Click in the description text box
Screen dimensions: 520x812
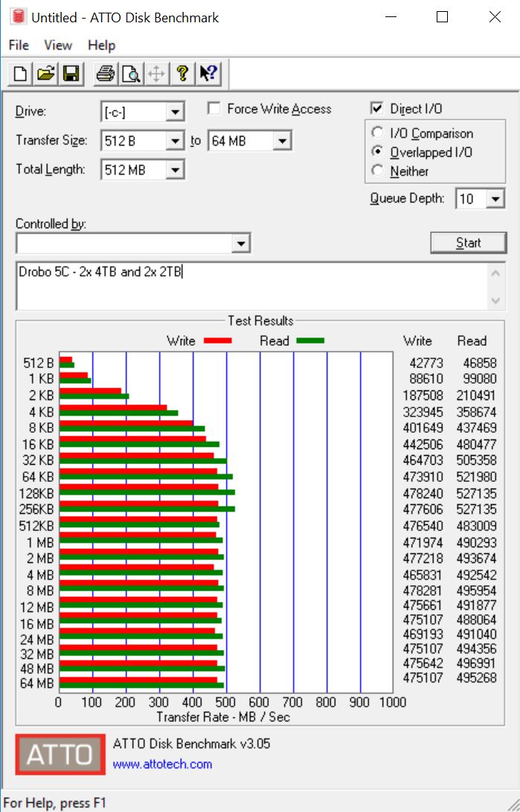coord(253,286)
